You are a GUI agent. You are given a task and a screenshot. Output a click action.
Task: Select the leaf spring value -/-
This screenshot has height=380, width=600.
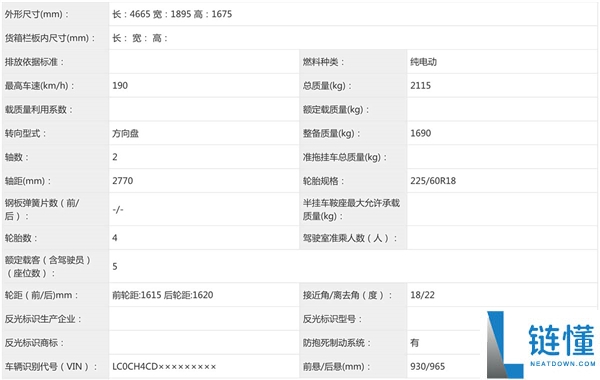click(x=118, y=209)
